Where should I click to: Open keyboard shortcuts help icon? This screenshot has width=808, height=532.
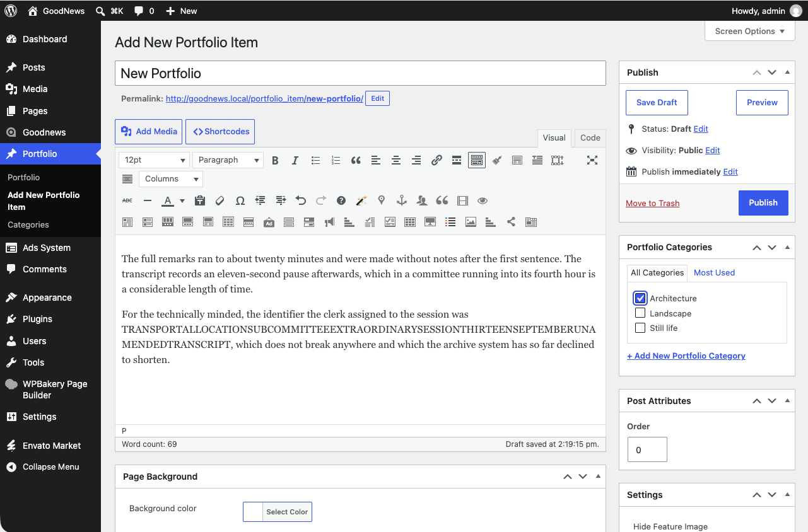coord(341,200)
